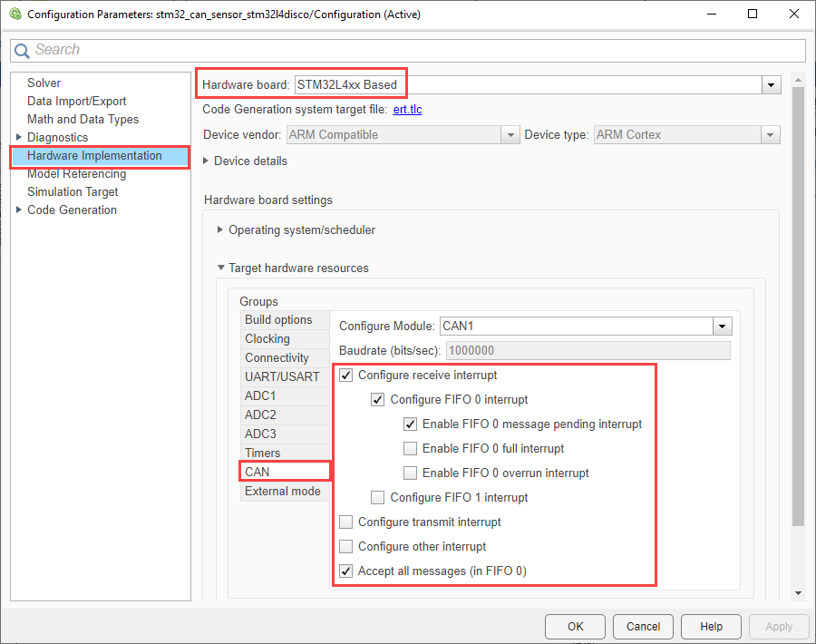Open the Hardware board dropdown arrow
The image size is (816, 644).
(x=771, y=85)
